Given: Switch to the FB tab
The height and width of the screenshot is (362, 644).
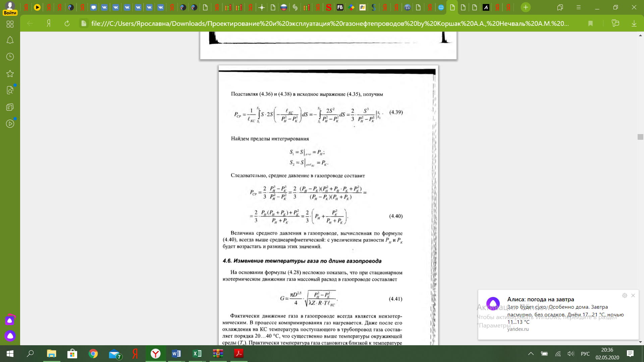Looking at the screenshot, I should point(340,7).
